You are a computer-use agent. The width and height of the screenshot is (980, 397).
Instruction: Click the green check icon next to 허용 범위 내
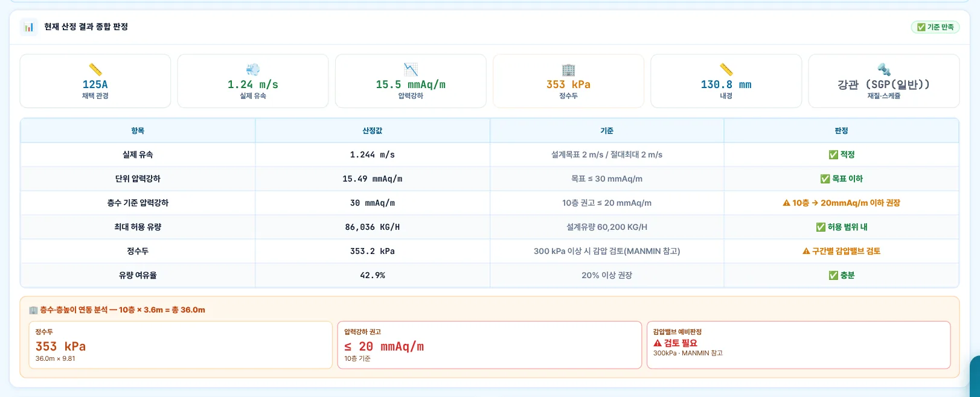[821, 227]
